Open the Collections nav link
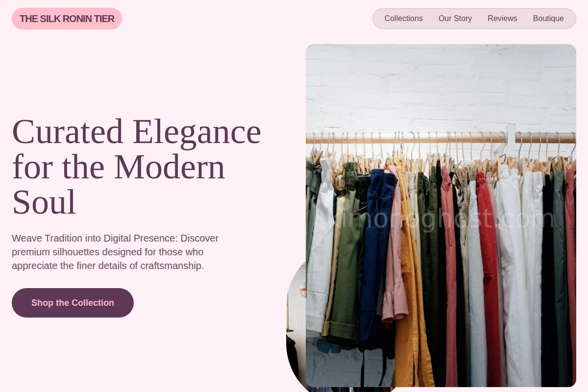The image size is (588, 392). point(403,19)
